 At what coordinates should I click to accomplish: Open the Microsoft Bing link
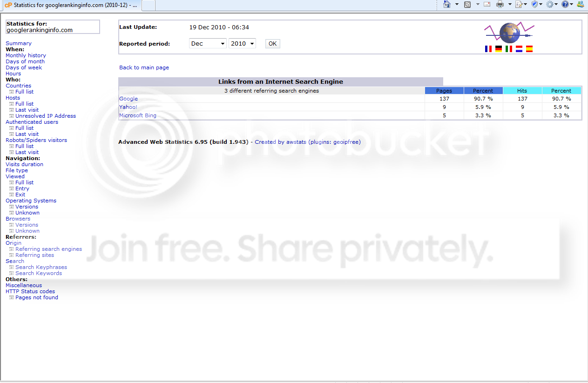[x=138, y=115]
